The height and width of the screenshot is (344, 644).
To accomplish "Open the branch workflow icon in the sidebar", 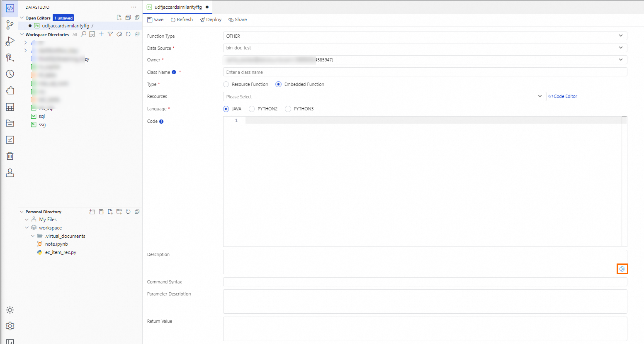I will (x=10, y=25).
